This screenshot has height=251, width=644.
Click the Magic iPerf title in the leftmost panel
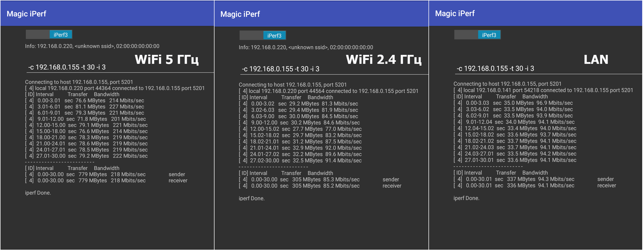(26, 14)
